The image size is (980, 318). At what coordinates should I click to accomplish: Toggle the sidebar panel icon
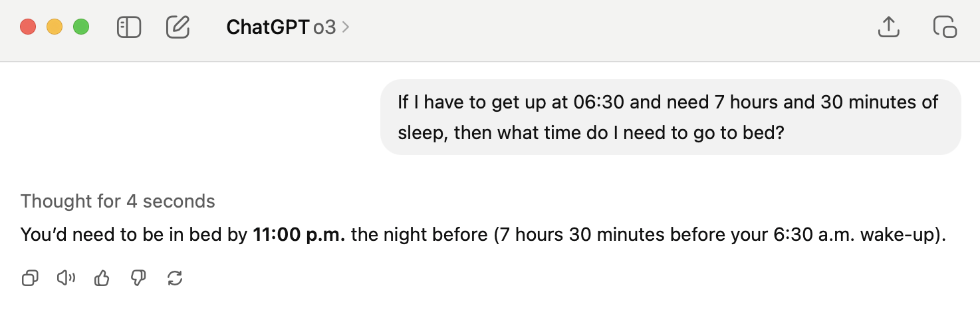point(129,27)
